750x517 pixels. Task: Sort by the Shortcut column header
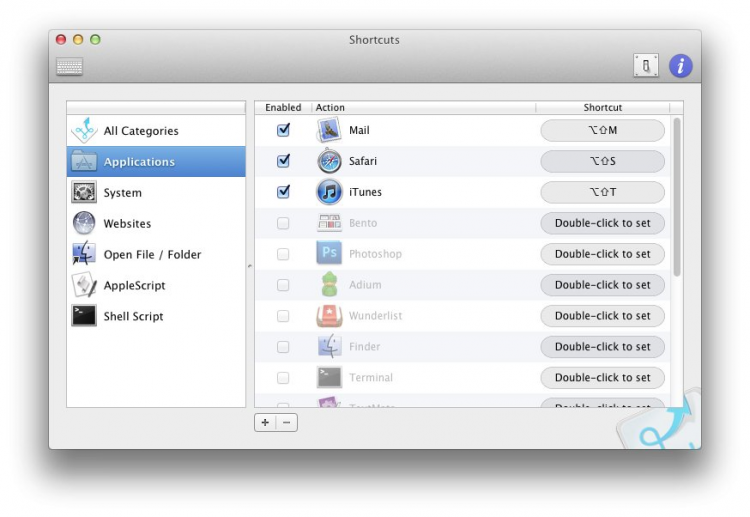pyautogui.click(x=603, y=108)
